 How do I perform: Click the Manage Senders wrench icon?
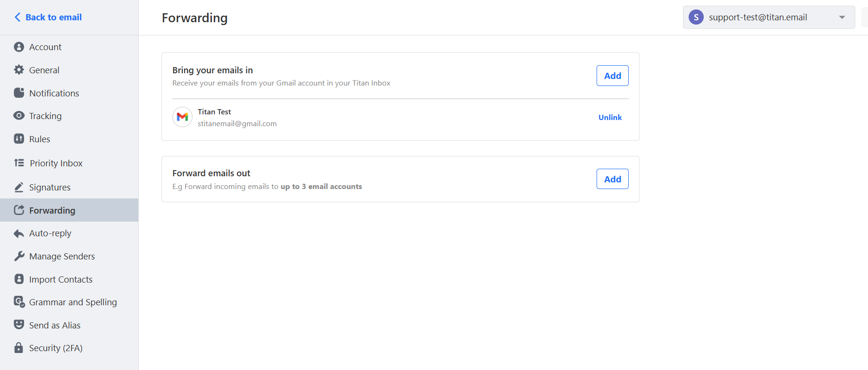click(x=19, y=256)
